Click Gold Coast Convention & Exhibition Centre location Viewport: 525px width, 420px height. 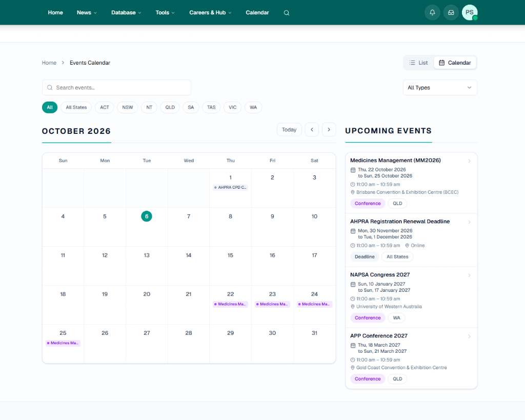tap(401, 368)
